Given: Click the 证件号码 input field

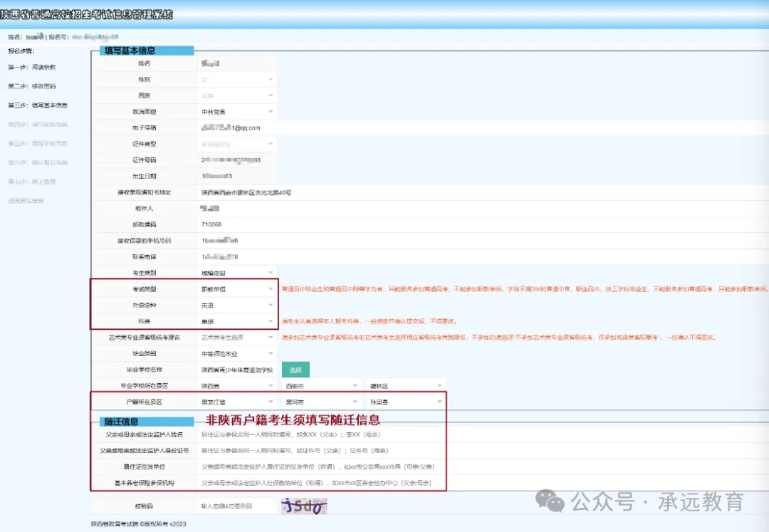Looking at the screenshot, I should [x=237, y=160].
